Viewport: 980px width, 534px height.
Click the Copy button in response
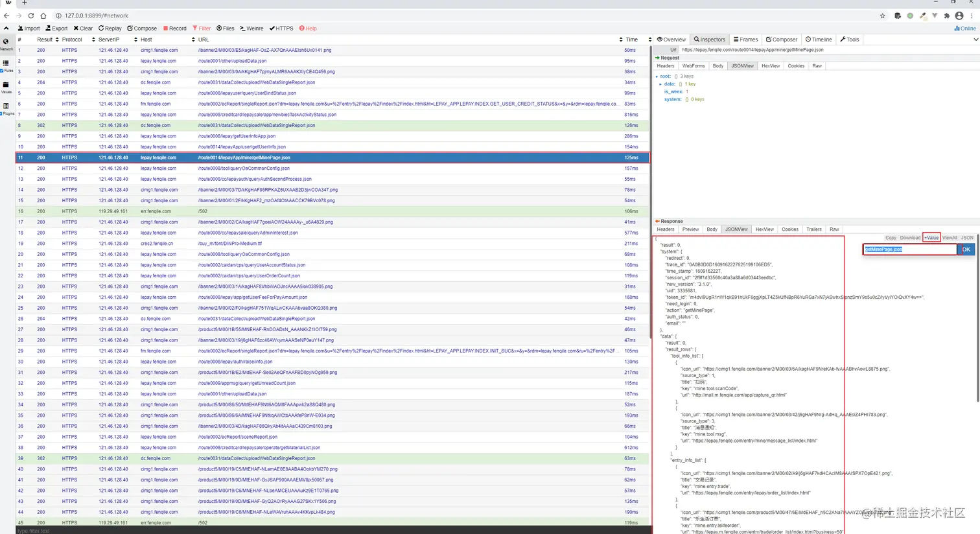tap(891, 238)
